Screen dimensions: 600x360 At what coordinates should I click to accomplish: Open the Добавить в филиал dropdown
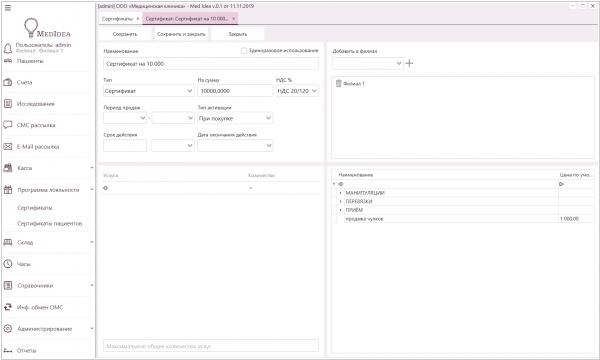click(x=367, y=64)
